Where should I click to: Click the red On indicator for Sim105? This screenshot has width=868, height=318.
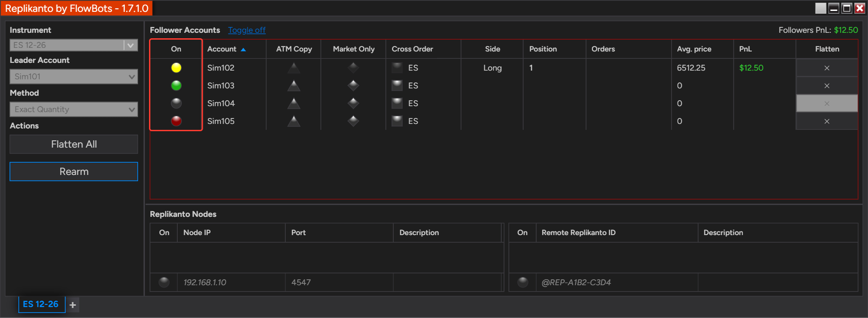pyautogui.click(x=176, y=121)
